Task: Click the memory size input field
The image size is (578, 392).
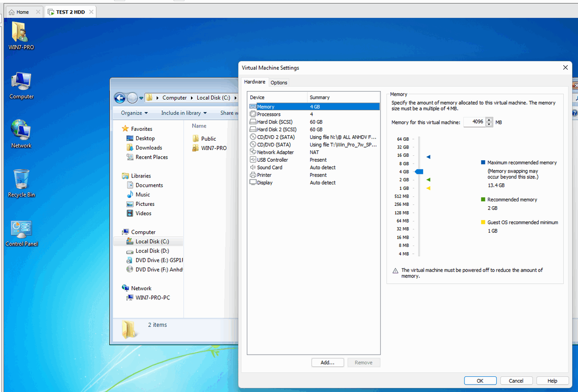Action: (x=474, y=122)
